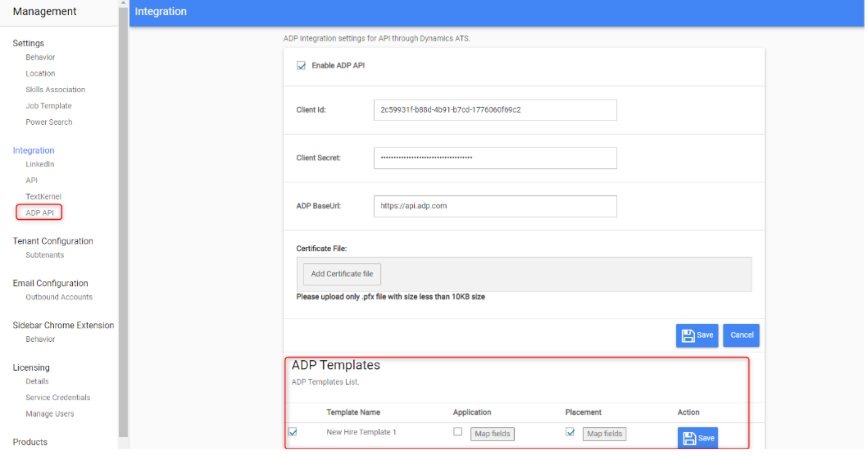Open the API integration page
Screen dimensions: 868x457
(32, 180)
